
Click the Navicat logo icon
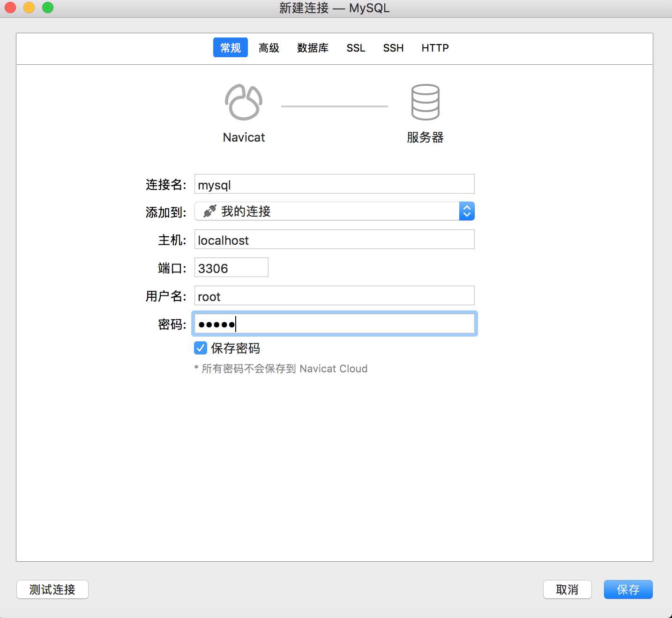click(244, 102)
